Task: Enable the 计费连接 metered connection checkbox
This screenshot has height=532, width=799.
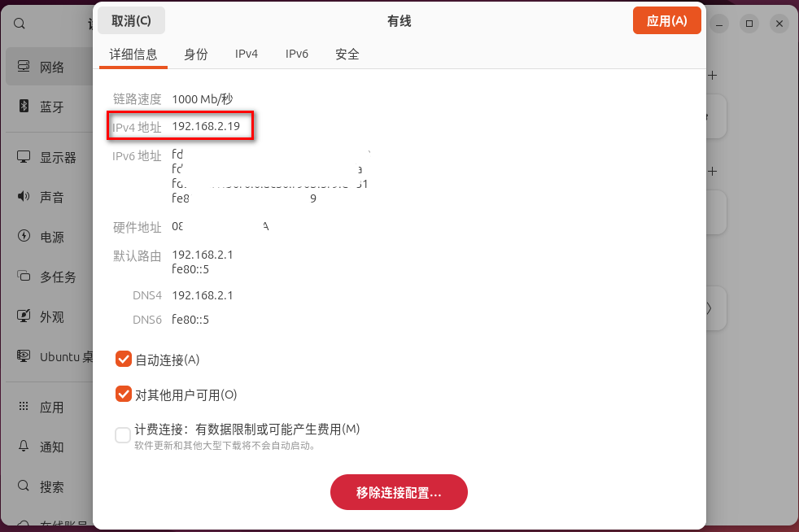Action: point(123,435)
